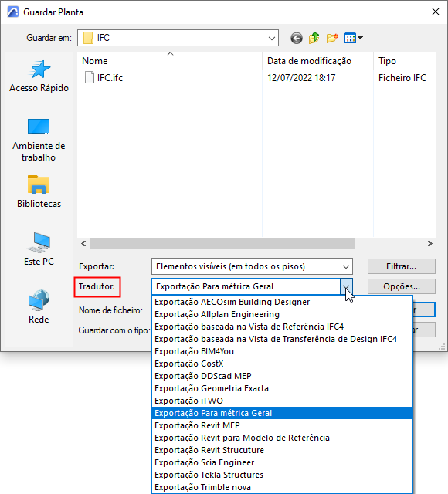Click the back navigation arrow icon
This screenshot has height=494, width=448.
pyautogui.click(x=297, y=38)
